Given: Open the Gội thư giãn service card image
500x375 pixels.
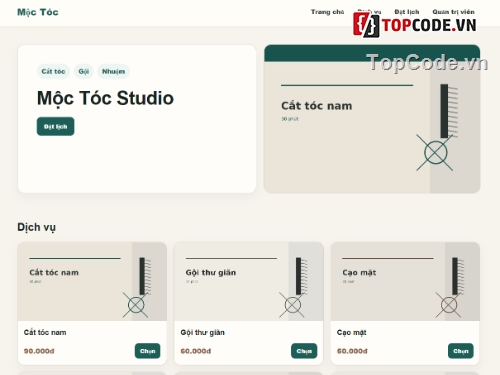Looking at the screenshot, I should point(249,282).
